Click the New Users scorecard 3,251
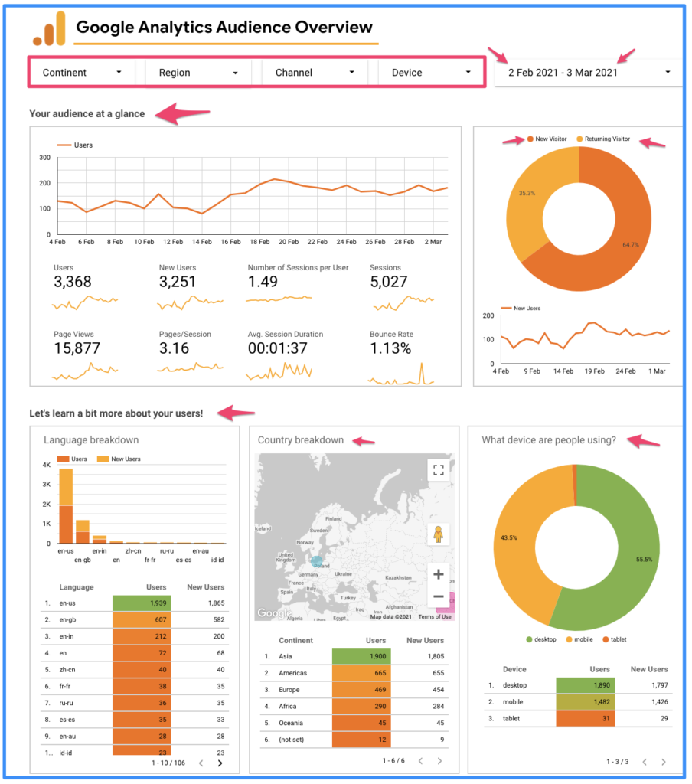The image size is (692, 784). 178,282
